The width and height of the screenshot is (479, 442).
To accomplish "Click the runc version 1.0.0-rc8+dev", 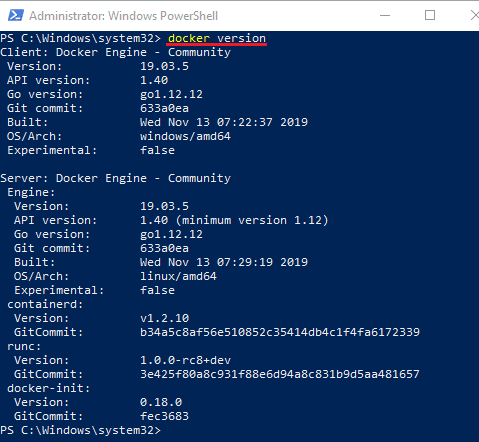I will pyautogui.click(x=185, y=360).
